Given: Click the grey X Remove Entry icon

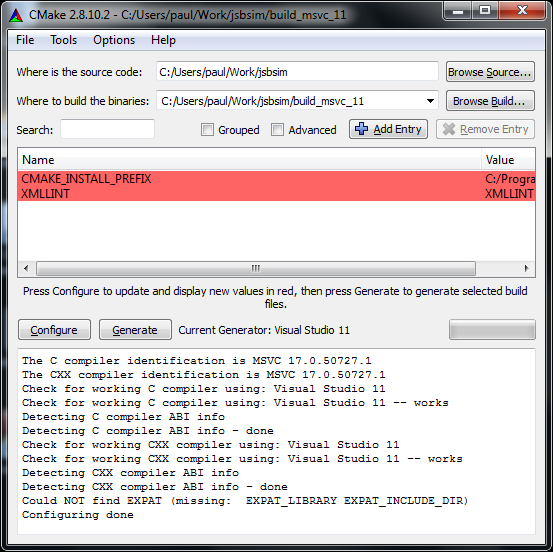Looking at the screenshot, I should 449,129.
